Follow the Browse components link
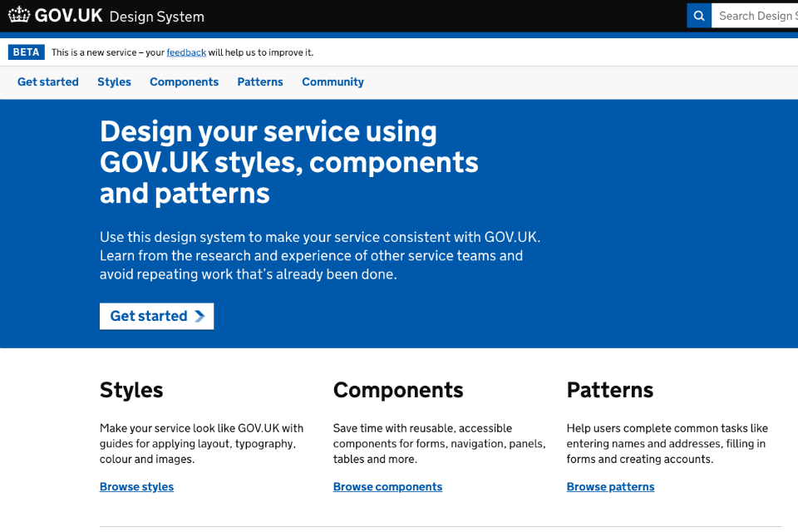Viewport: 798px width, 532px height. click(388, 486)
